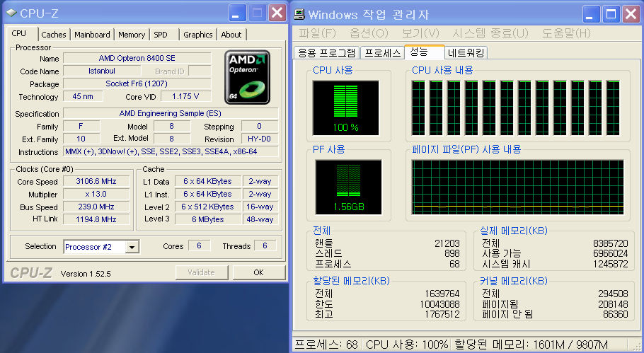The width and height of the screenshot is (644, 353).
Task: Click the Instructions field listing MMX and SSE
Action: point(171,151)
